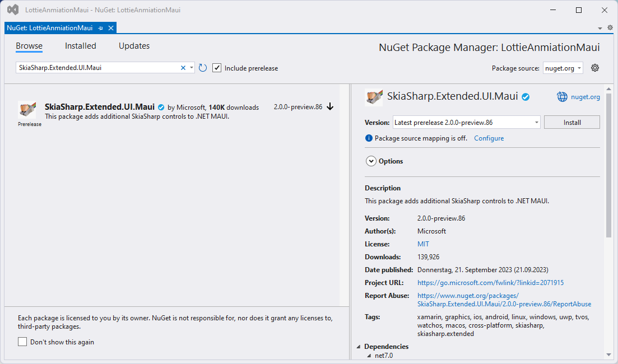Click the globe icon next to nuget.org
618x364 pixels.
(562, 97)
